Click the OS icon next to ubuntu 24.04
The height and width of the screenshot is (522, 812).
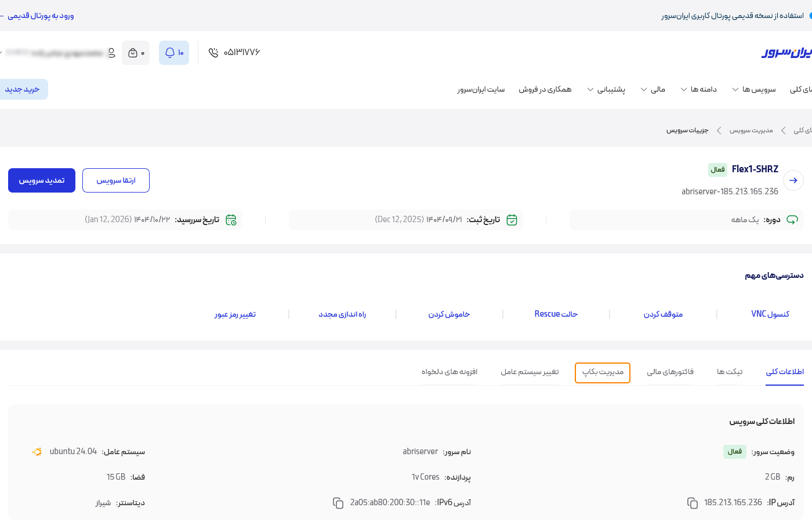[x=37, y=451]
